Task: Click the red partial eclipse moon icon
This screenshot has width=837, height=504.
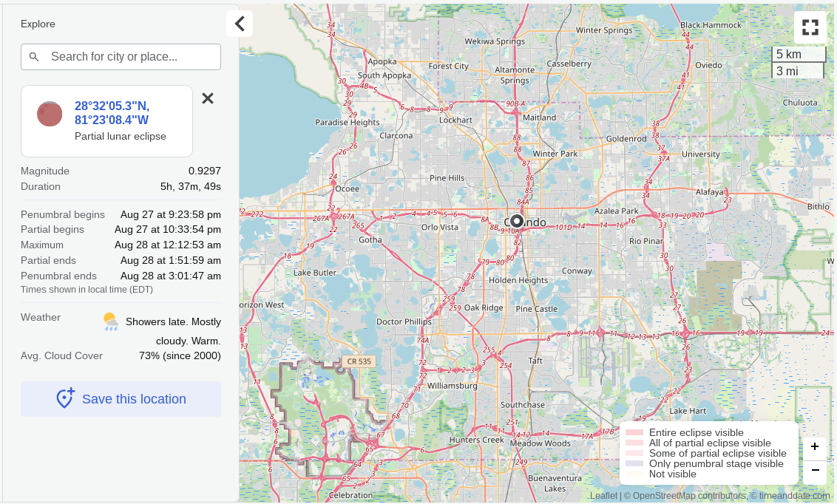Action: pyautogui.click(x=50, y=114)
